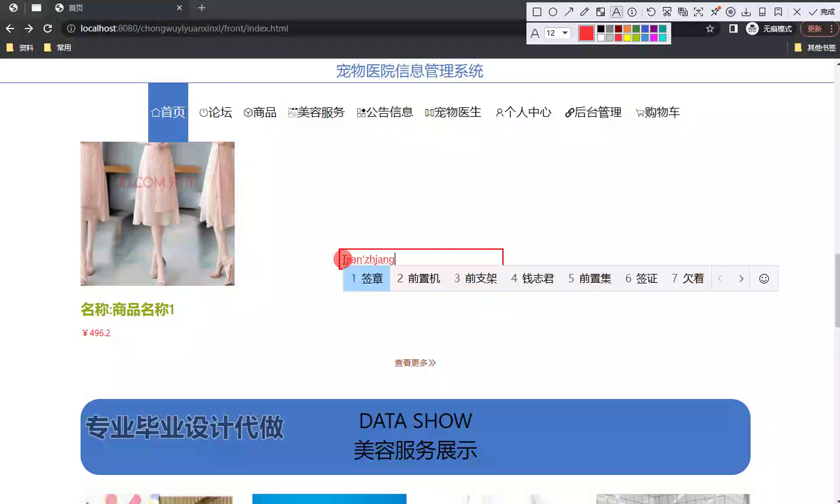Pick the yellow color swatch
840x504 pixels.
[627, 38]
